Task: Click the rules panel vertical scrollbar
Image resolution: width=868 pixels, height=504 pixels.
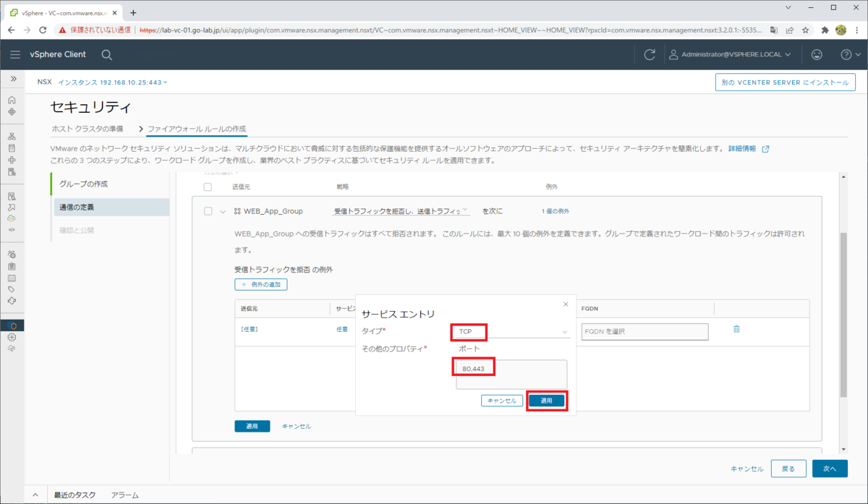Action: (x=843, y=316)
